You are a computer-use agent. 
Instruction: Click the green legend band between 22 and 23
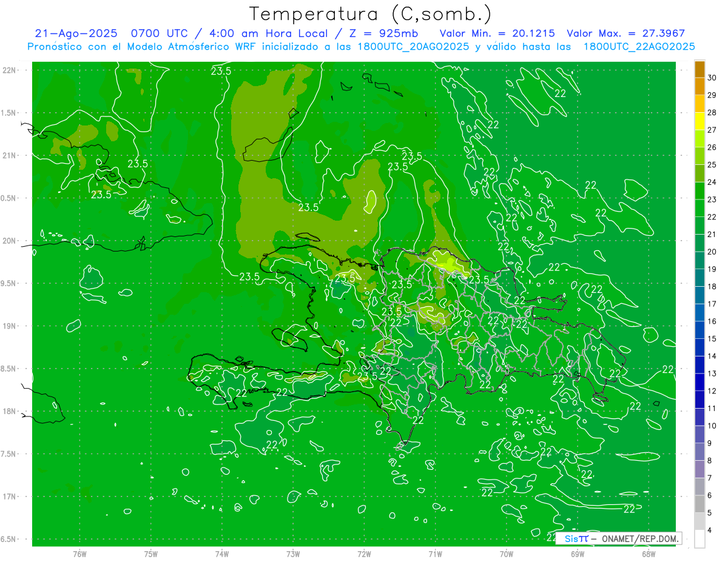(x=699, y=208)
